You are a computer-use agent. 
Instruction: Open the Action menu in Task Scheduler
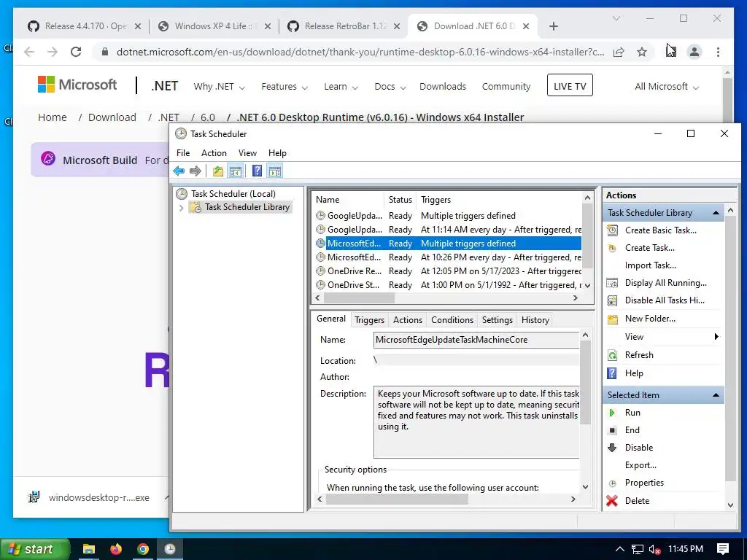click(214, 153)
